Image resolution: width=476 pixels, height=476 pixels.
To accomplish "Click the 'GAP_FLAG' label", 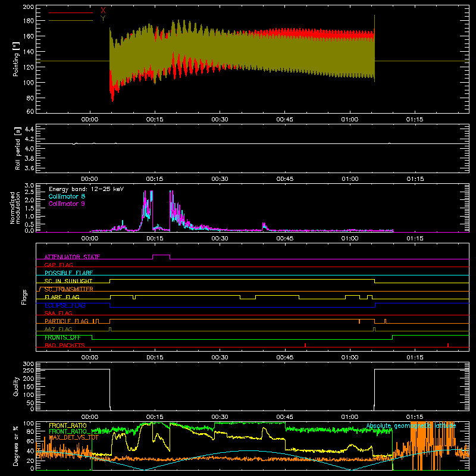I will pyautogui.click(x=59, y=265).
